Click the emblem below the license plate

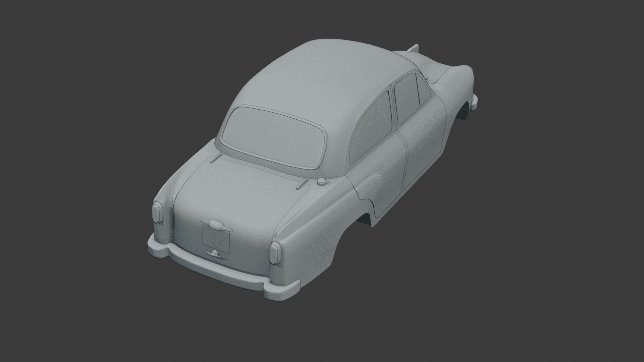(213, 253)
